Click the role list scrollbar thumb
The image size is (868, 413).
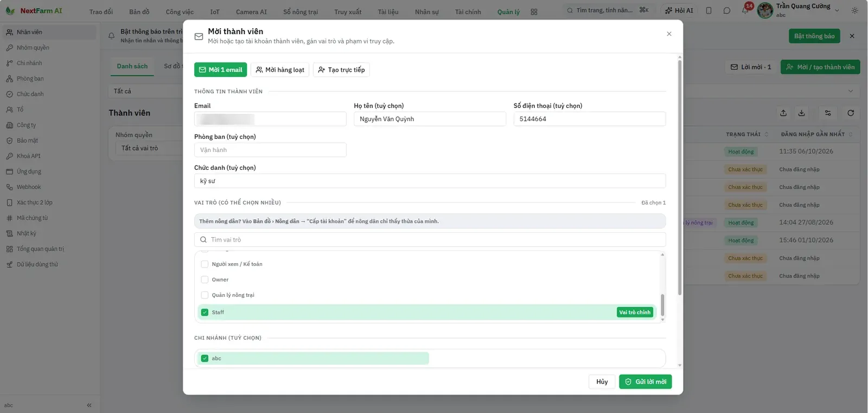[x=662, y=304]
